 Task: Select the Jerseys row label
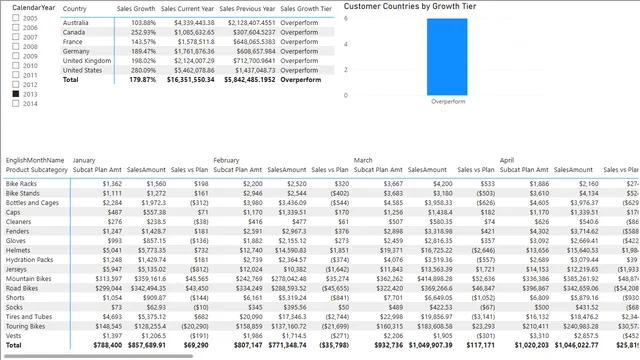click(x=16, y=269)
